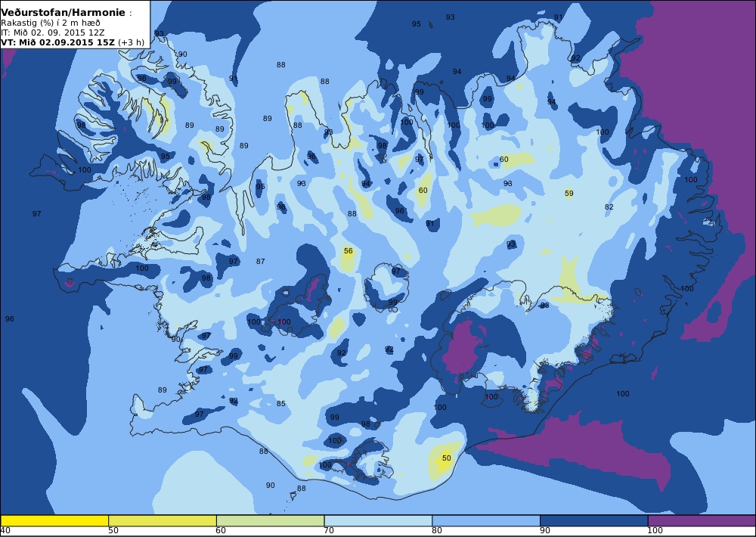Click the 85 humidity value on the map
The height and width of the screenshot is (537, 756).
[x=281, y=404]
